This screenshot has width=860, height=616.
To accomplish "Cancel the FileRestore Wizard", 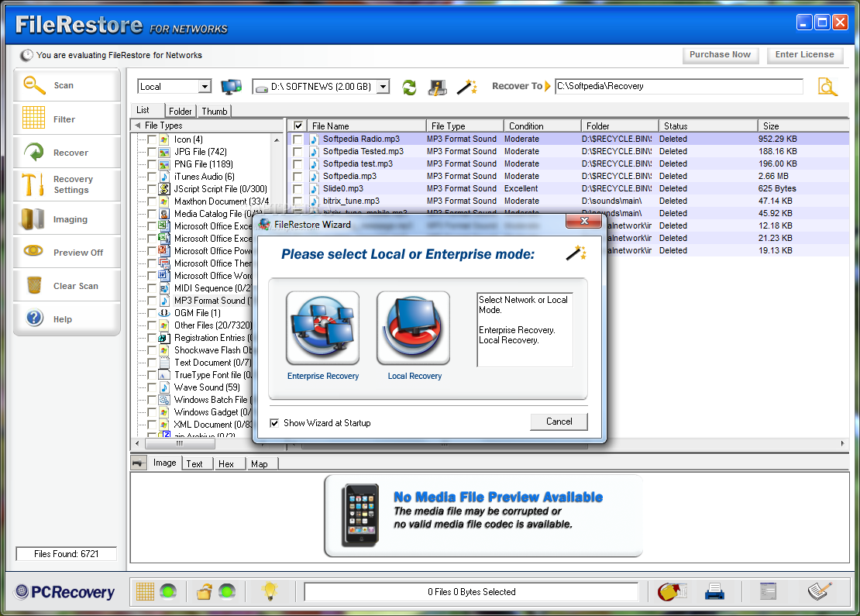I will pos(559,422).
